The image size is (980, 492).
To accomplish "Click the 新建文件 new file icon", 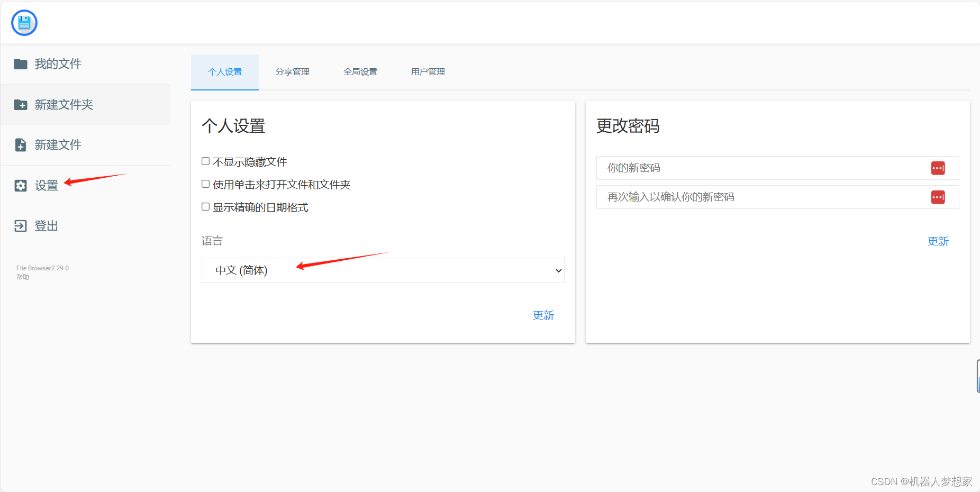I will (x=21, y=144).
